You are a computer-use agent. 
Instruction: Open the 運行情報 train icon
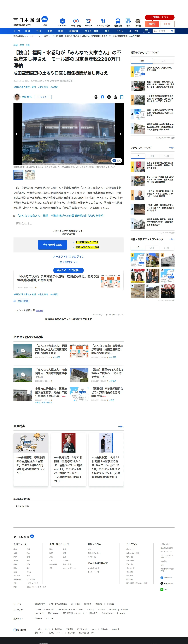(118, 22)
